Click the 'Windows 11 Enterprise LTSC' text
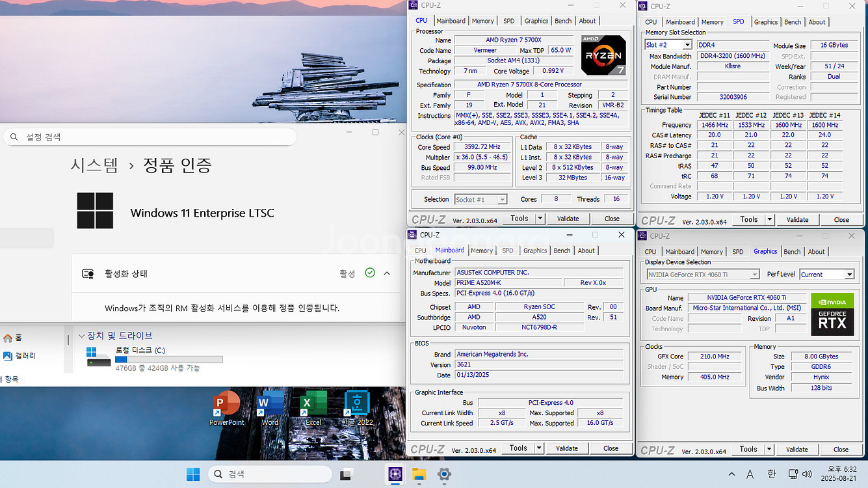Screen dimensions: 868x488 (x=202, y=213)
